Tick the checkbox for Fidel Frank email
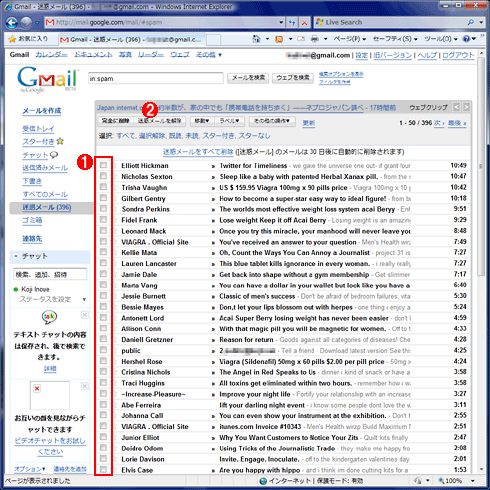The image size is (490, 490). [x=103, y=220]
